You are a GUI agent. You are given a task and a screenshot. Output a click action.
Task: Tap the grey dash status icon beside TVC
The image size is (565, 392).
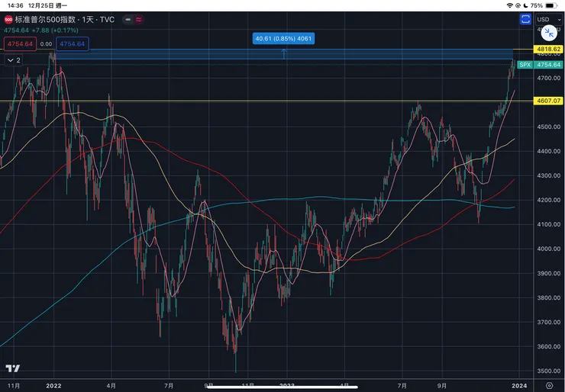128,20
